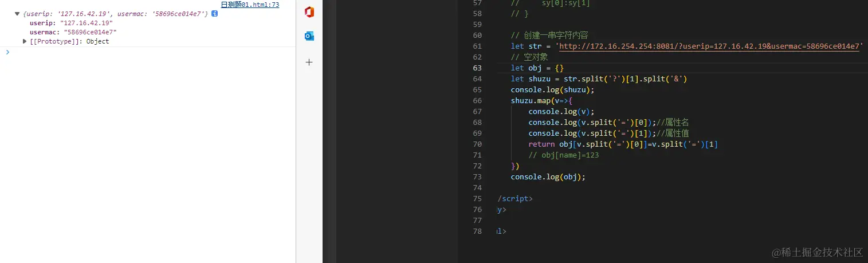Click the console.log(v); code line
The image size is (868, 263).
pos(561,112)
